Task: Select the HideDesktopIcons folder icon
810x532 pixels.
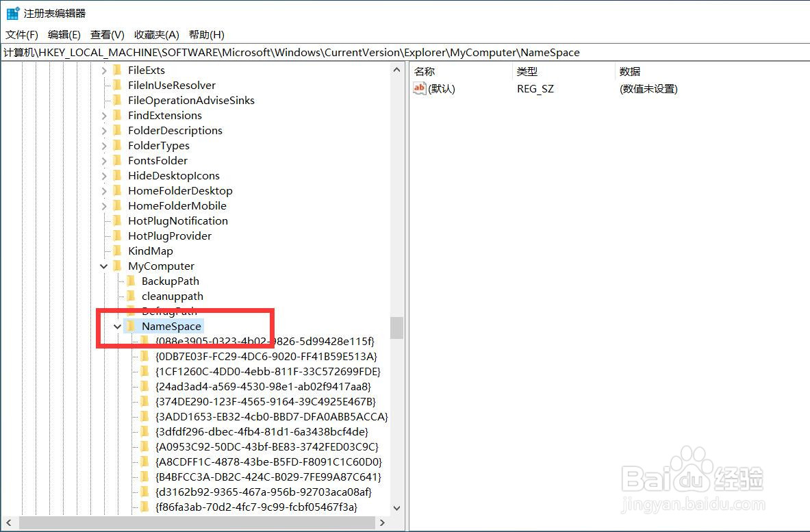Action: click(118, 175)
